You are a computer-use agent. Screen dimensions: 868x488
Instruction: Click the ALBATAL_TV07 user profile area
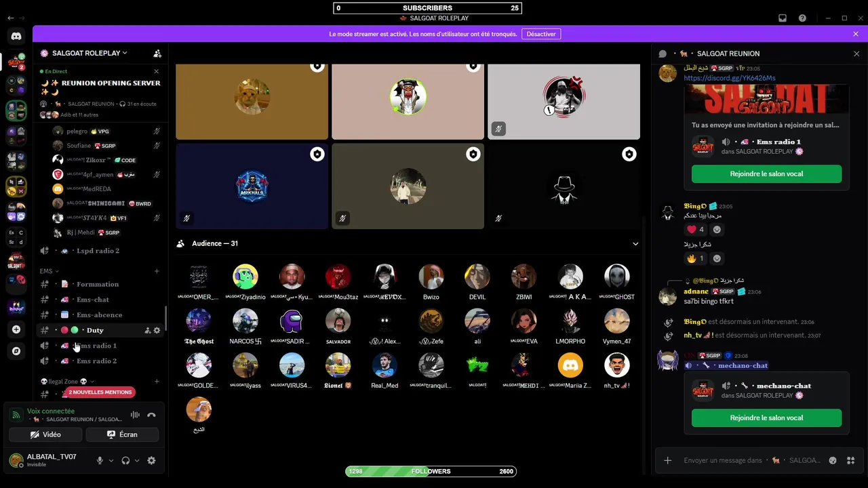(x=49, y=460)
